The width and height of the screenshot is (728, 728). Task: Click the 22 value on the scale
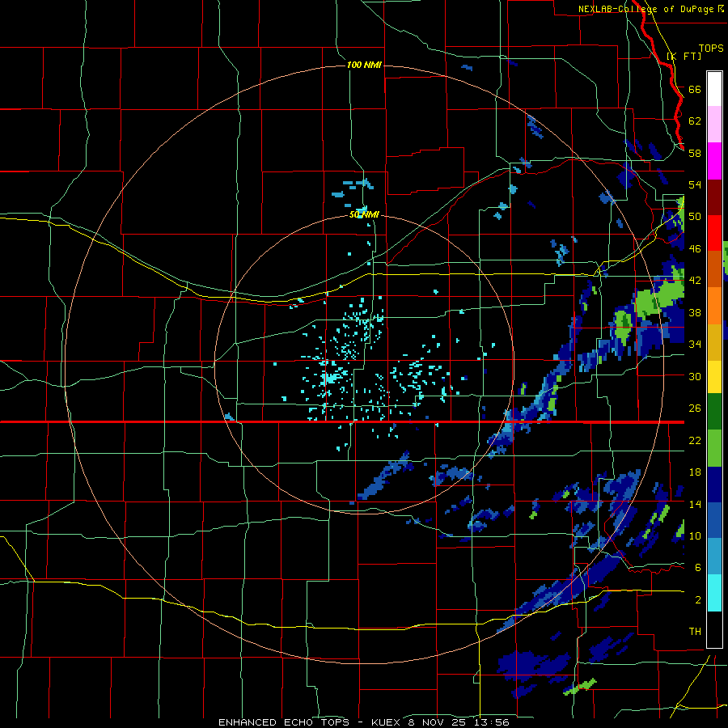click(x=695, y=440)
